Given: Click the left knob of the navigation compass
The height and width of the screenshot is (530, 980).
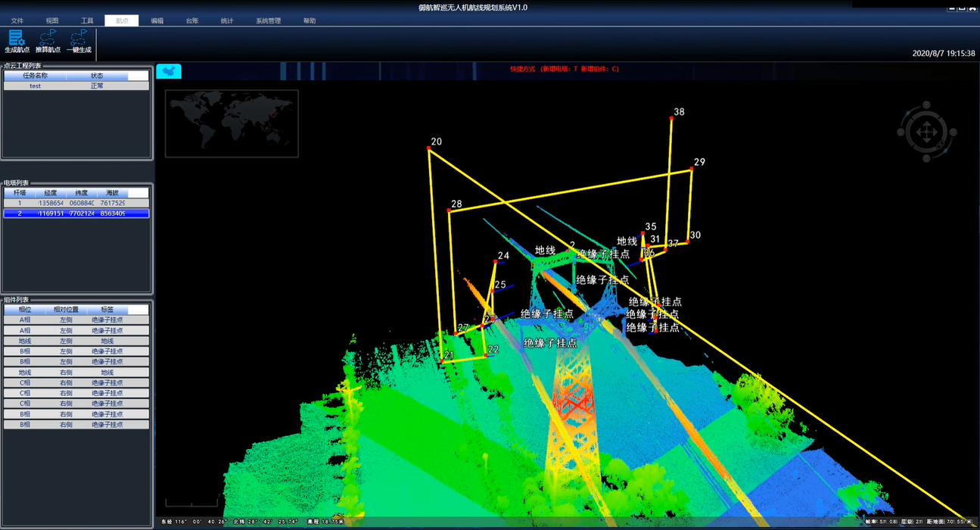Looking at the screenshot, I should click(x=901, y=133).
